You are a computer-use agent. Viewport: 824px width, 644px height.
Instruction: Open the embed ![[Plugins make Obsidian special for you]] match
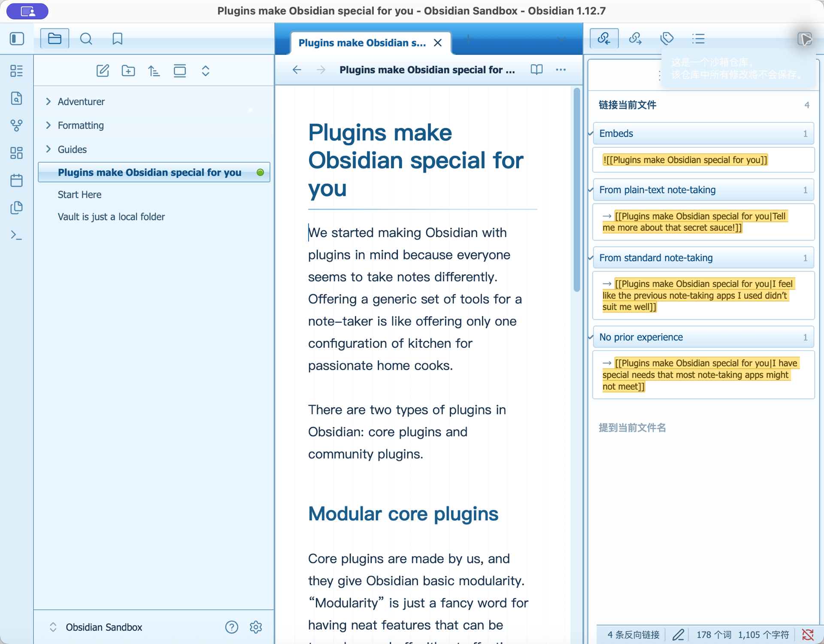click(x=703, y=160)
